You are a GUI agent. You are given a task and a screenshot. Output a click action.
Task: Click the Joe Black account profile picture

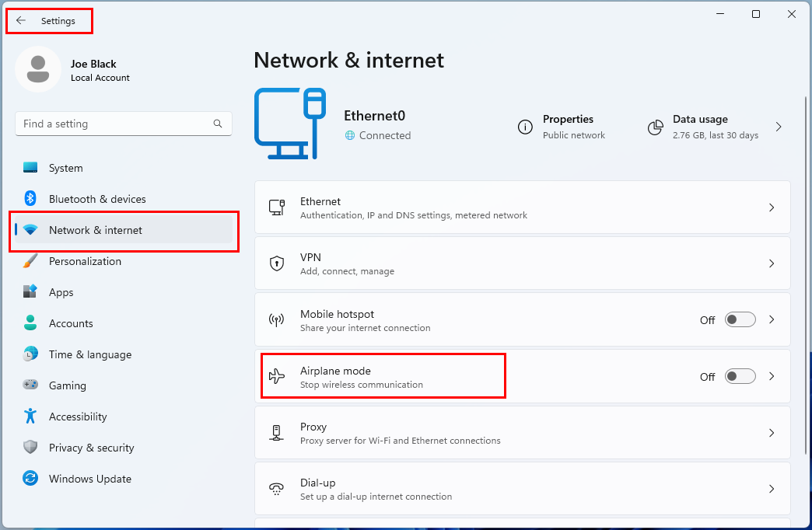click(x=37, y=69)
